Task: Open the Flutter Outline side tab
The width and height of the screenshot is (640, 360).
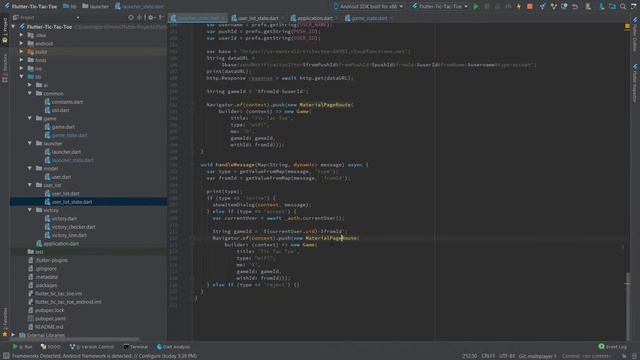Action: coord(635,35)
